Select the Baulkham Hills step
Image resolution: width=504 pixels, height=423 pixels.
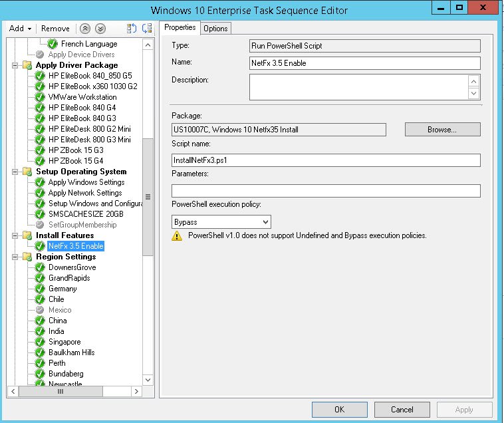point(72,352)
